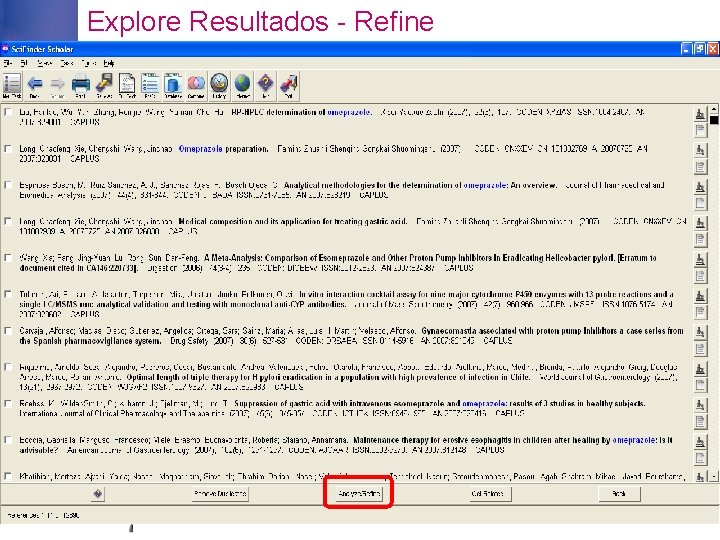Image resolution: width=720 pixels, height=540 pixels.
Task: Click the Database cylinder icon
Action: click(173, 85)
